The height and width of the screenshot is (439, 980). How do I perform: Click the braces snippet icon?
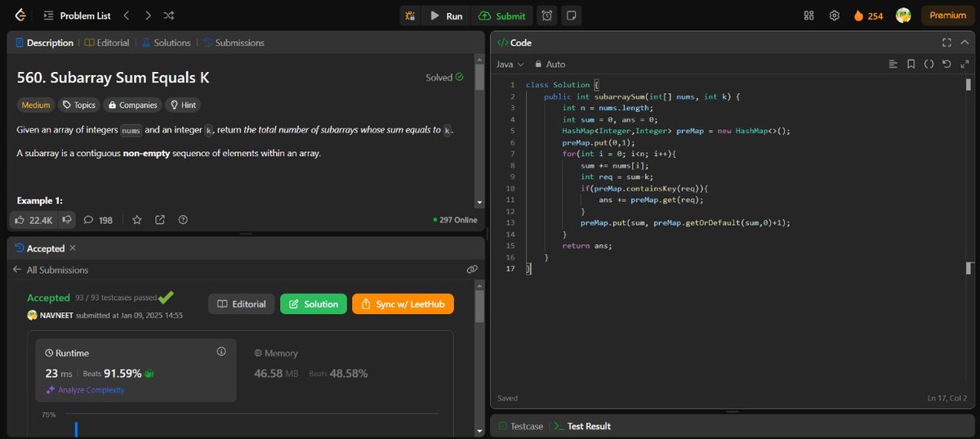point(929,64)
